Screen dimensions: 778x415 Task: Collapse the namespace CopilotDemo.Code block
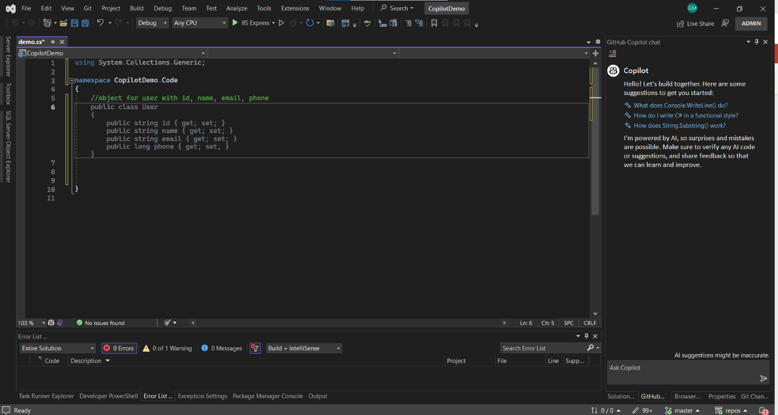[x=71, y=80]
